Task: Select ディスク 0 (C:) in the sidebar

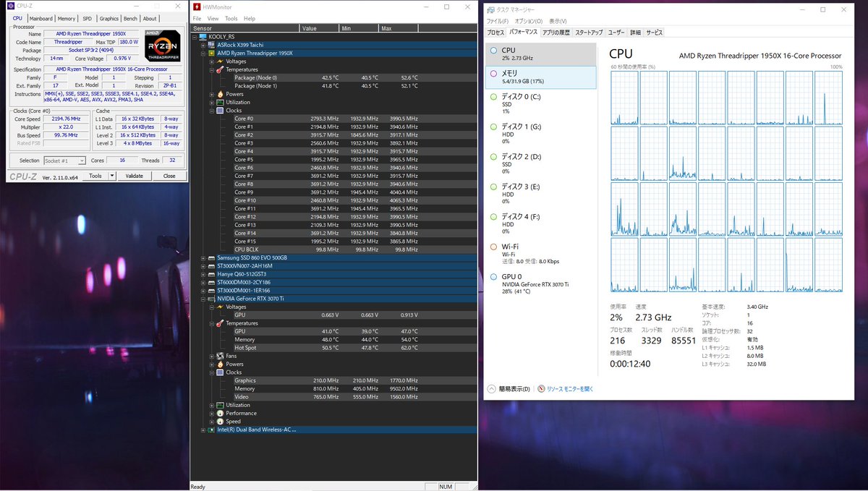Action: [541, 103]
